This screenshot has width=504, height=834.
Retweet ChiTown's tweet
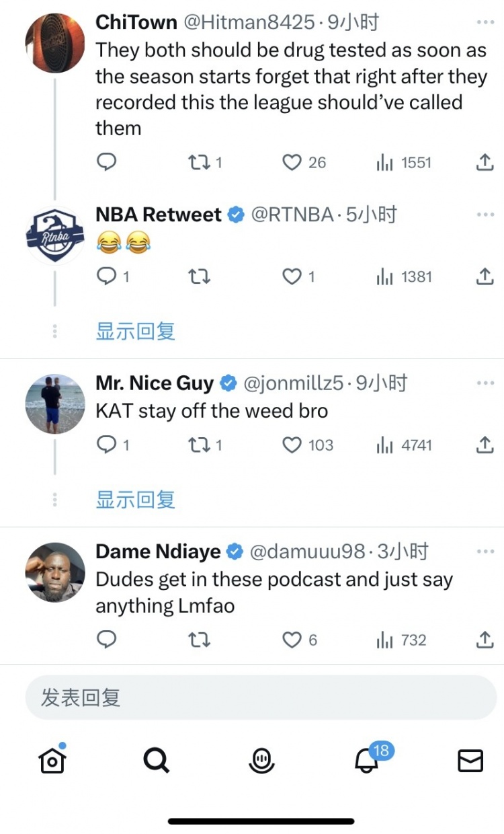[198, 163]
